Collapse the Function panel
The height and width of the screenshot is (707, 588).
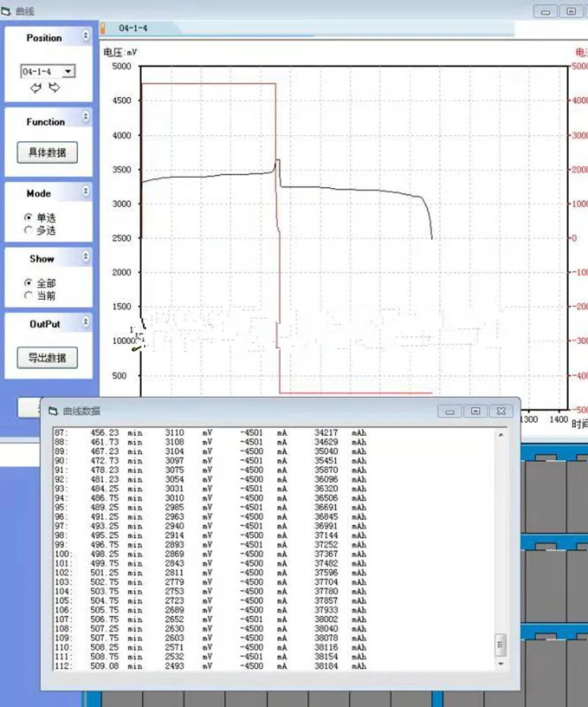coord(86,118)
